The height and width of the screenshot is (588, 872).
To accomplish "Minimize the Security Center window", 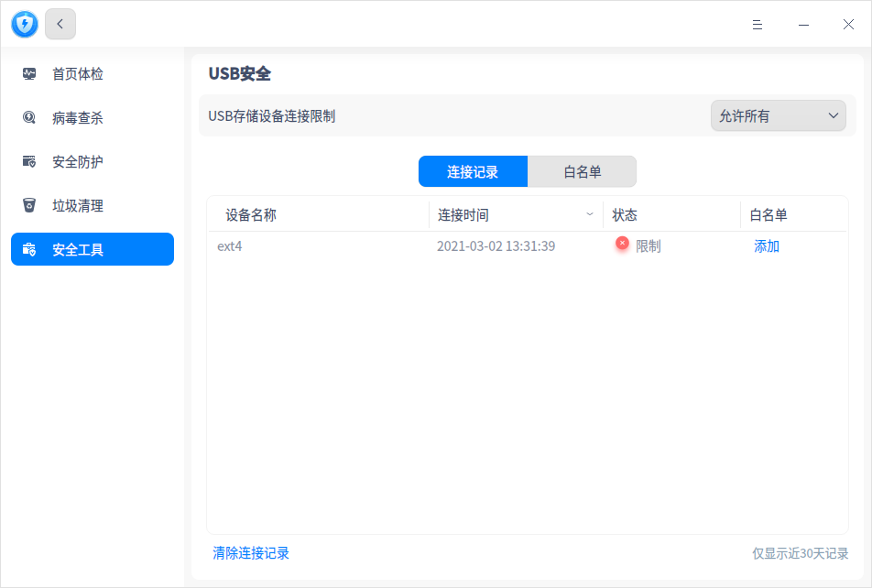I will pos(803,25).
